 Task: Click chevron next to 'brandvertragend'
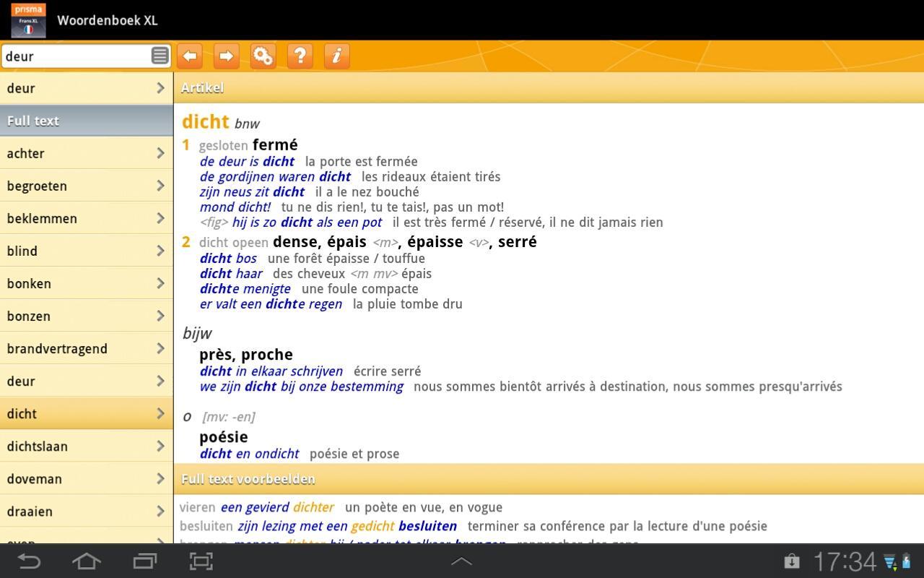(x=160, y=348)
